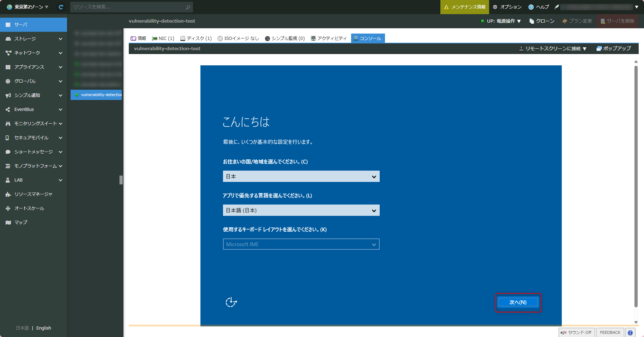This screenshot has width=644, height=337.
Task: Click the 次へ(N) button in Windows setup
Action: (518, 302)
